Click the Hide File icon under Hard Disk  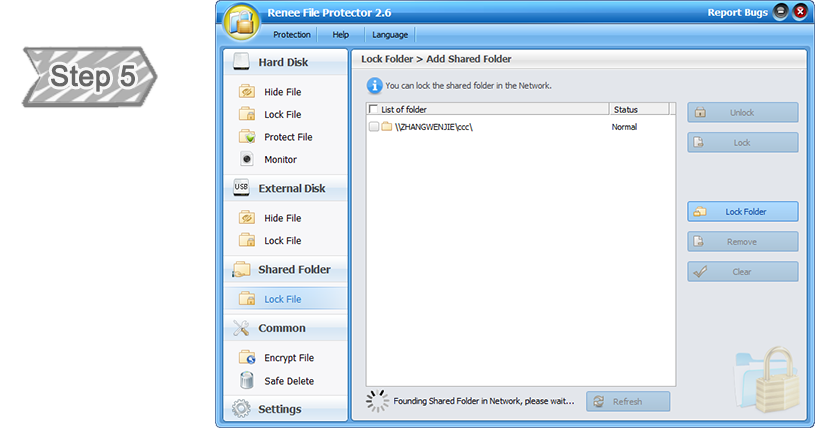tap(246, 92)
